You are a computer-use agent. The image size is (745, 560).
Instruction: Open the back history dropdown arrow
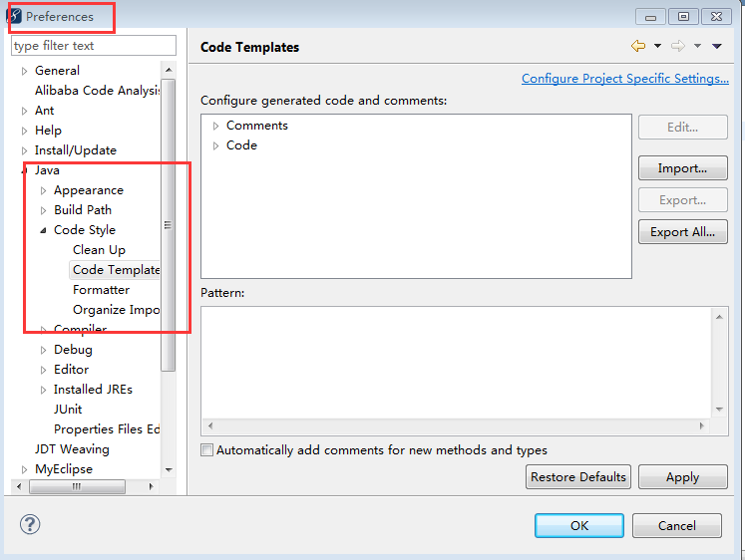(x=657, y=46)
